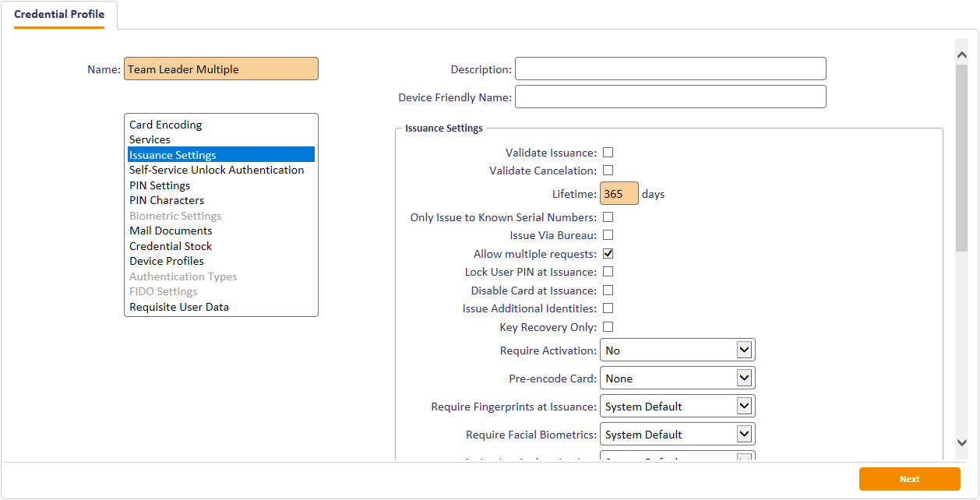Select the Credential Profile tab
Image resolution: width=980 pixels, height=500 pixels.
tap(59, 15)
